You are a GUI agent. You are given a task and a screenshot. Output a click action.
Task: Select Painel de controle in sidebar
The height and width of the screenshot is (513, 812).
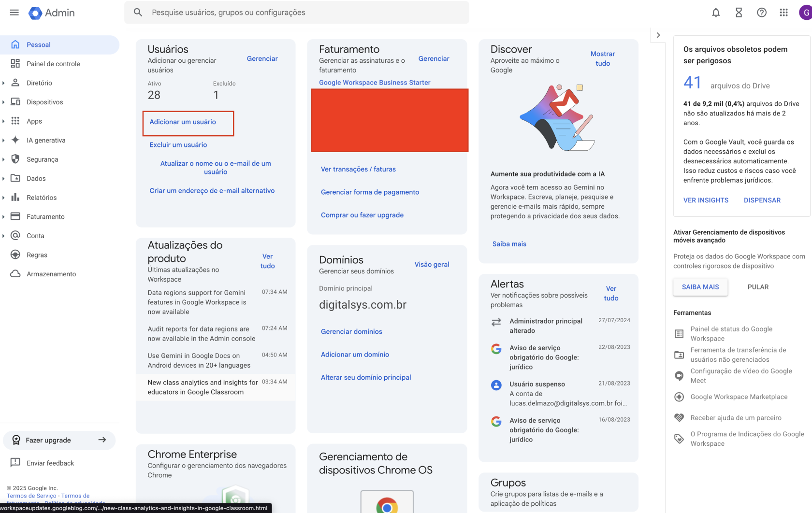tap(53, 64)
